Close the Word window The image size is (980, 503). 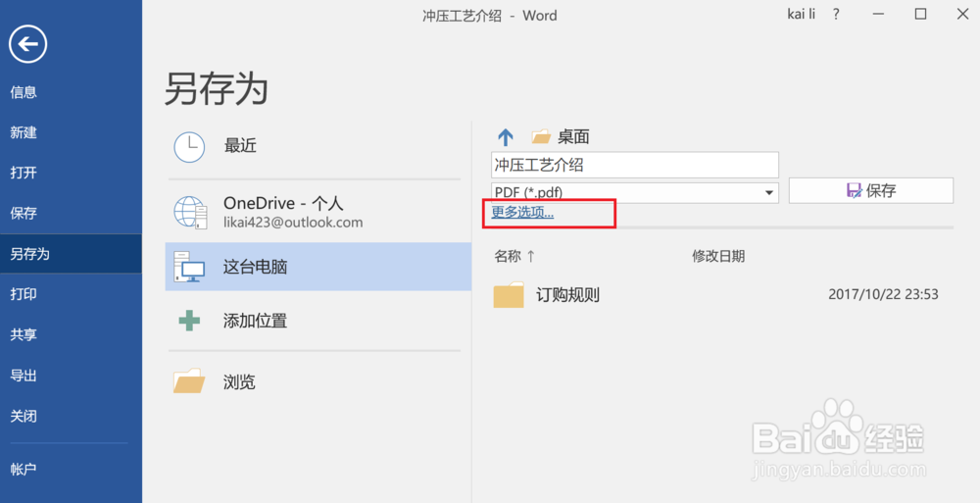(x=962, y=15)
